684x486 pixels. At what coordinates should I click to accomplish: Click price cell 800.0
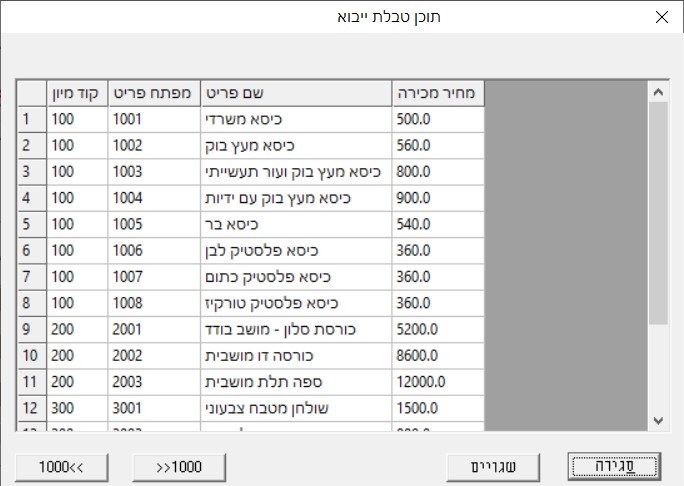click(x=438, y=172)
